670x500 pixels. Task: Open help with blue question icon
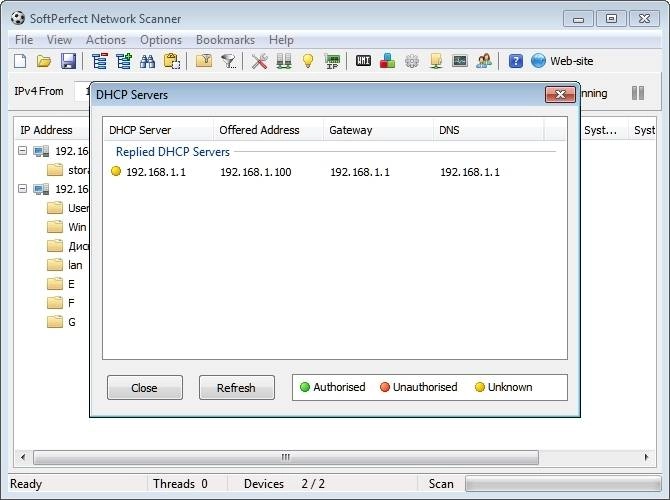point(516,61)
